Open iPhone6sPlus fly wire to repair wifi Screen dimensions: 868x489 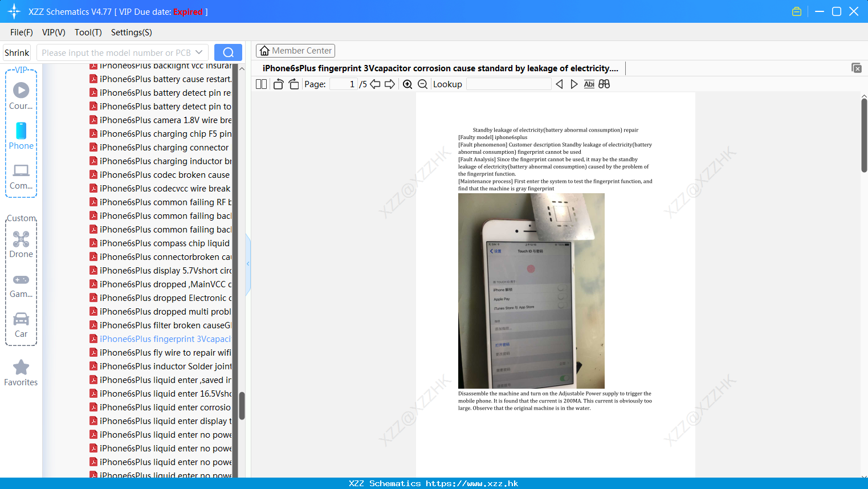[161, 353]
